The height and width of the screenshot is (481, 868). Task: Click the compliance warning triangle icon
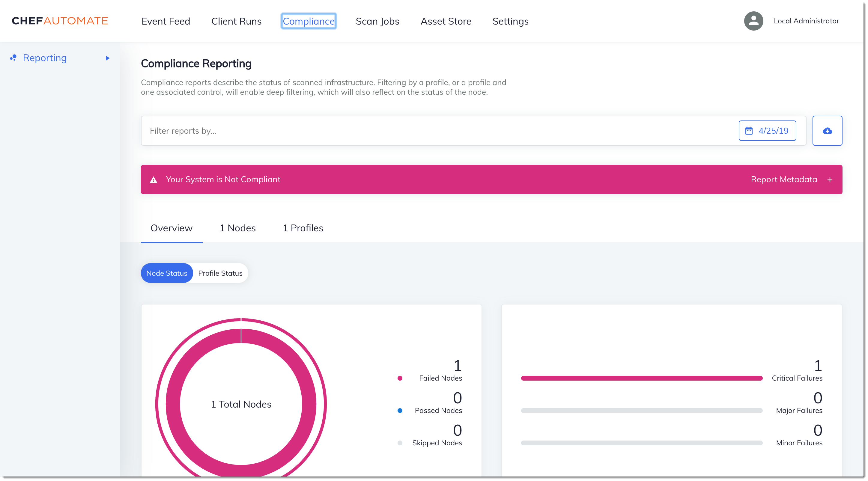[154, 180]
